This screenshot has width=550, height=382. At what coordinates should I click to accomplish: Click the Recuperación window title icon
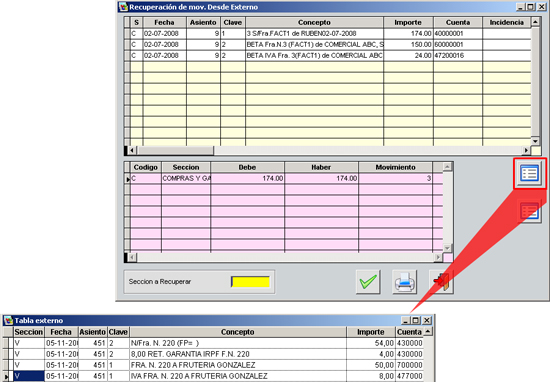pyautogui.click(x=123, y=7)
